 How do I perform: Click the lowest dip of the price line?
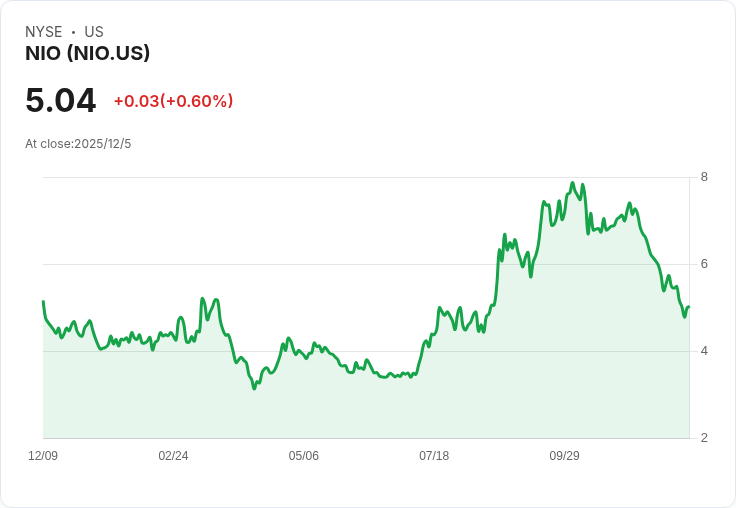tap(254, 388)
